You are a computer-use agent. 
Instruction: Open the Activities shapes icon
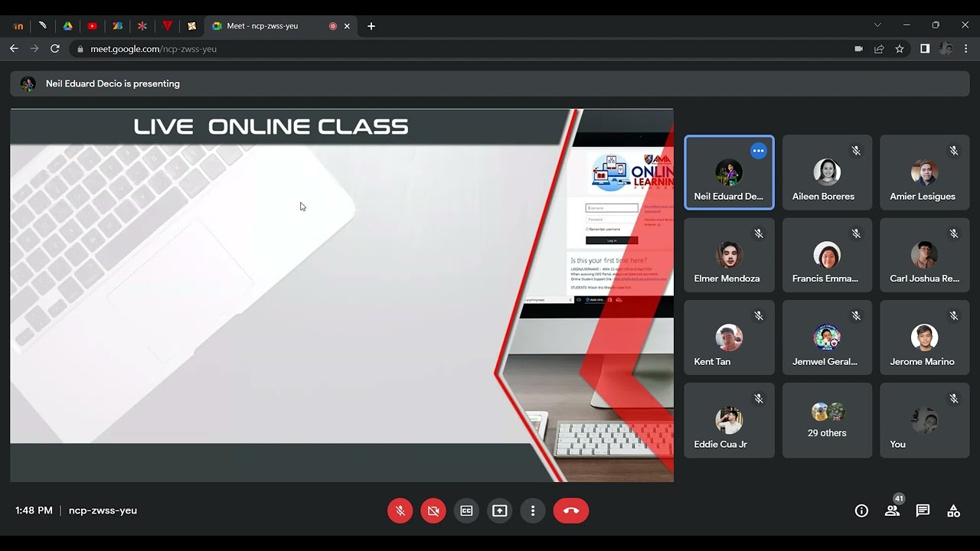click(953, 510)
